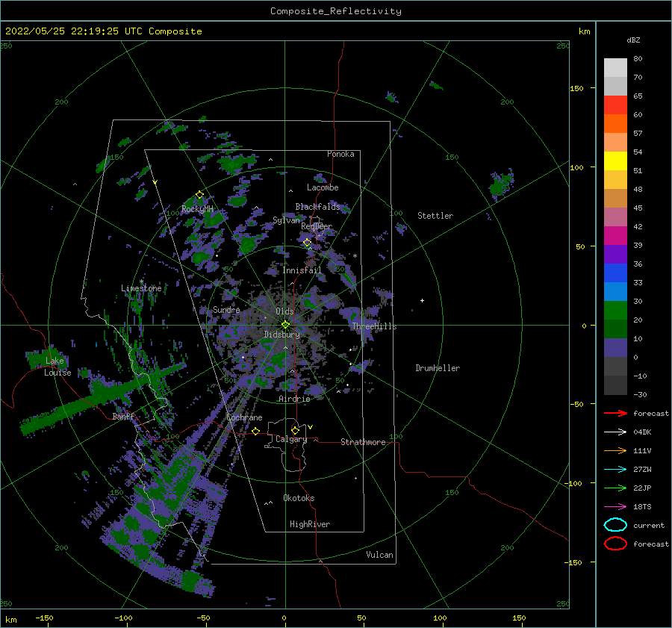Pick the light gray 70-80 dBZ swatch
672x628 pixels.
point(615,68)
